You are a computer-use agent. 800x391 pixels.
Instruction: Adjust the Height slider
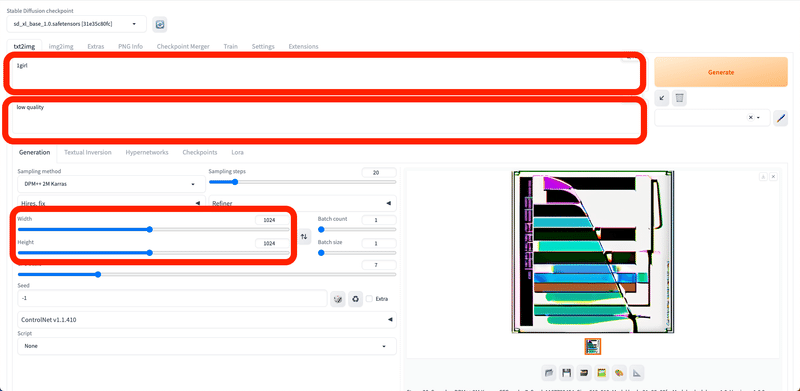153,253
